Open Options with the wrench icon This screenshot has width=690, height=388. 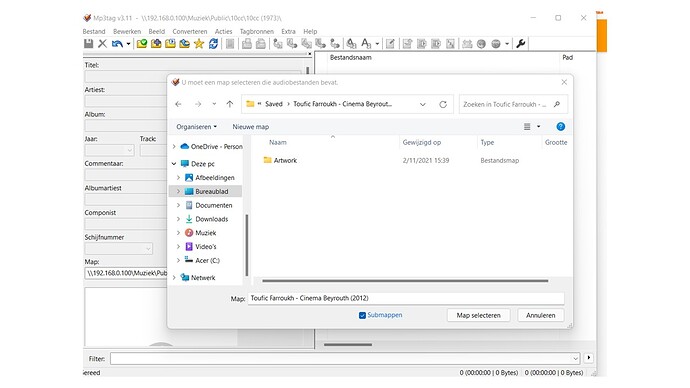521,44
